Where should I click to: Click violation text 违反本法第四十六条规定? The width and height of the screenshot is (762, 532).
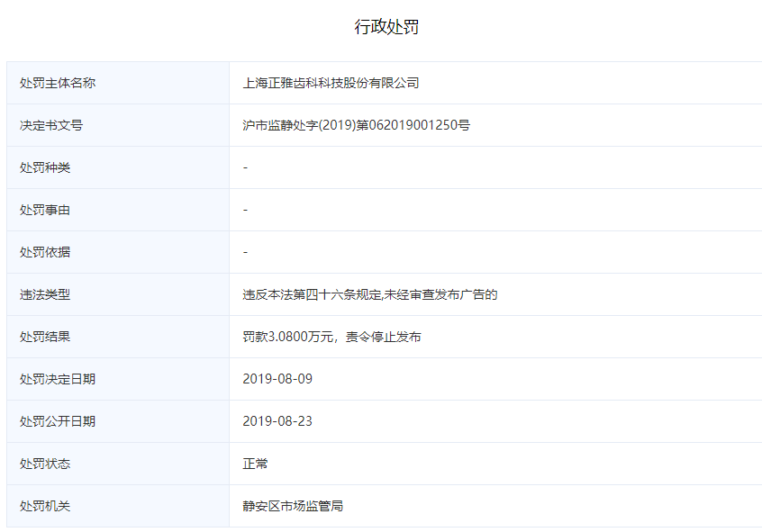pyautogui.click(x=313, y=294)
